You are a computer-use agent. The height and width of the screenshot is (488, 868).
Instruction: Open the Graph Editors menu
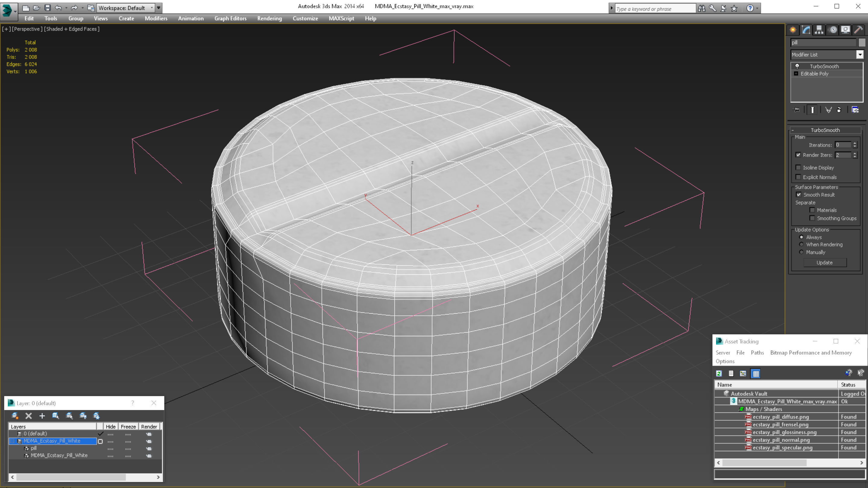tap(231, 18)
